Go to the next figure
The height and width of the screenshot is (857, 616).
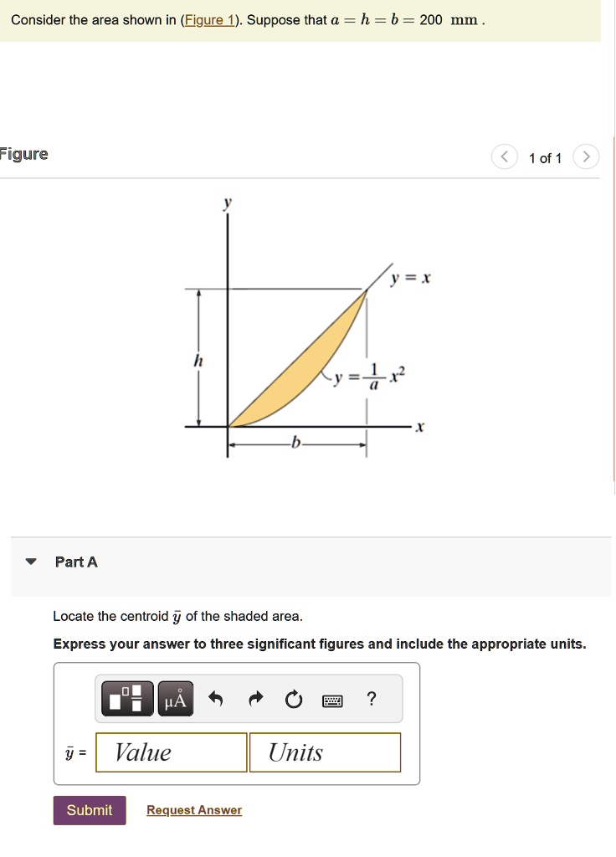(x=587, y=157)
